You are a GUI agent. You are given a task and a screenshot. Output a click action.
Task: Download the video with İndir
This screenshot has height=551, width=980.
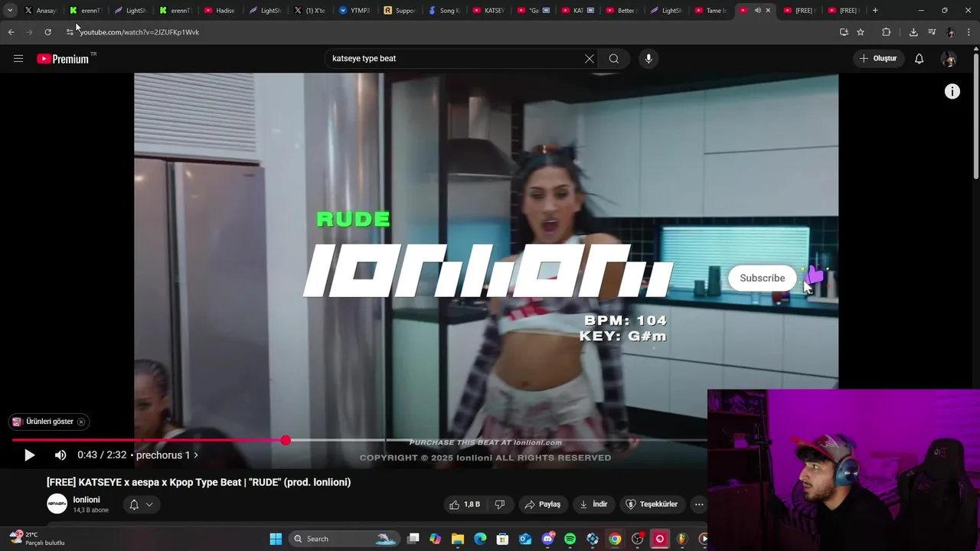593,504
